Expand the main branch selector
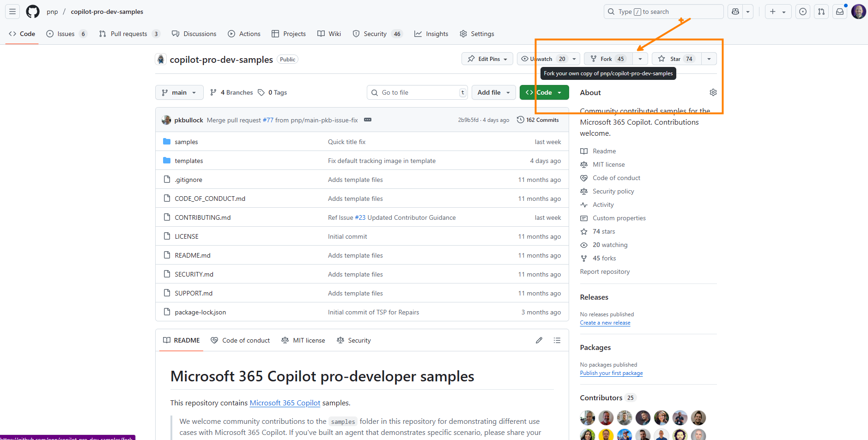This screenshot has height=440, width=868. coord(179,92)
